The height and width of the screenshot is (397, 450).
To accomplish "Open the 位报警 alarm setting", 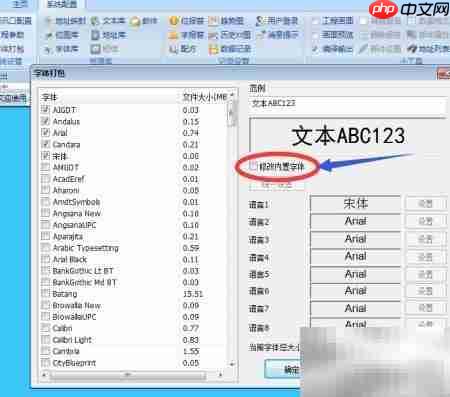I will (x=186, y=21).
